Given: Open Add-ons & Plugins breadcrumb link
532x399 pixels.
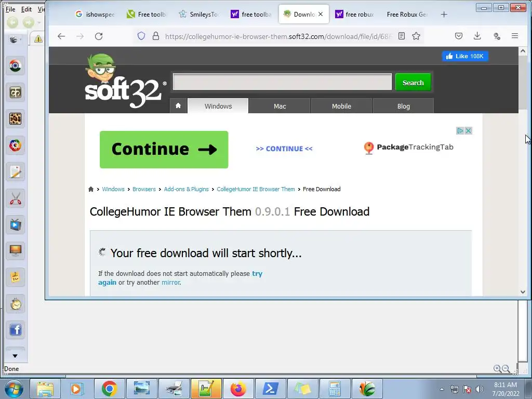Looking at the screenshot, I should (187, 189).
